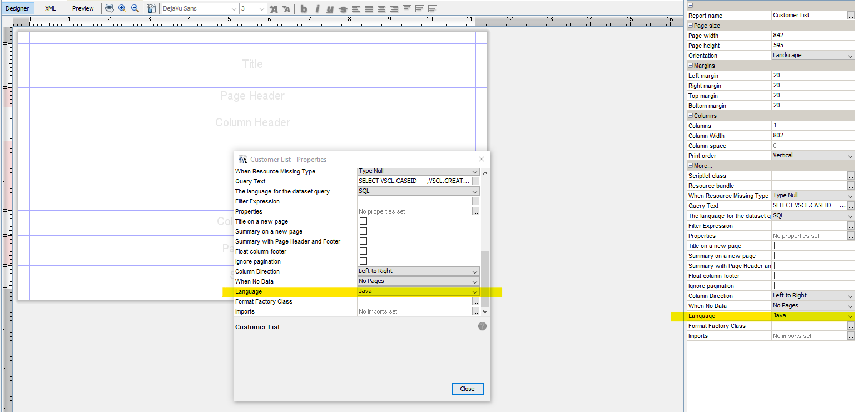868x412 pixels.
Task: Align text left
Action: (355, 9)
